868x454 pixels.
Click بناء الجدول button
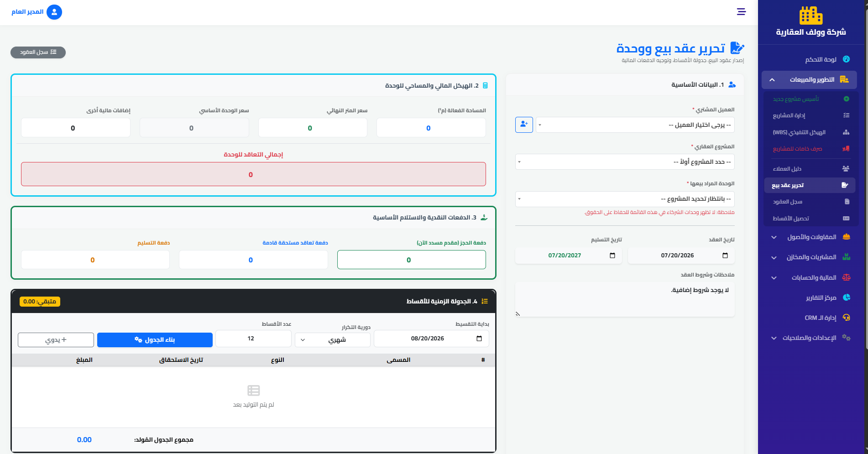coord(155,340)
